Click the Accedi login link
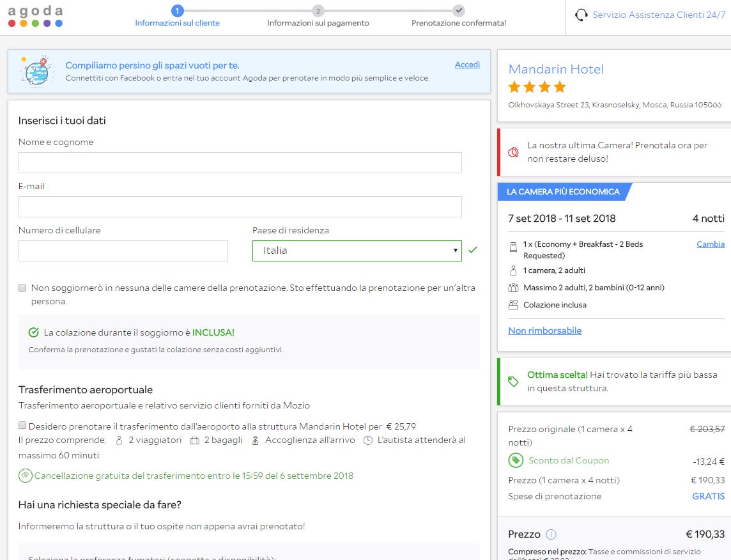 pyautogui.click(x=467, y=65)
